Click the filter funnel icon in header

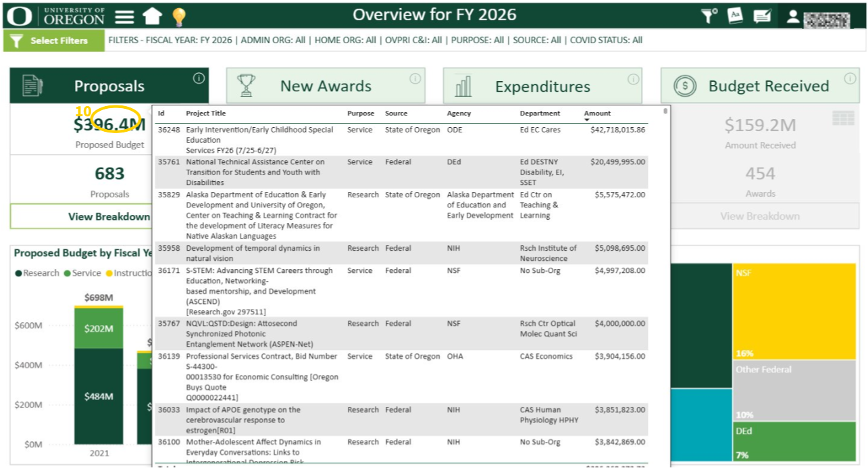(x=709, y=16)
